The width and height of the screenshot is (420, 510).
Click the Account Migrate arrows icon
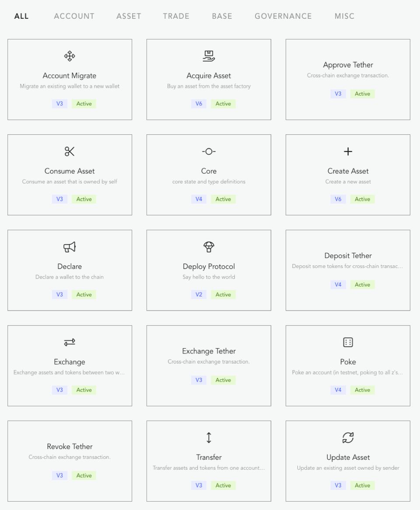[x=70, y=56]
